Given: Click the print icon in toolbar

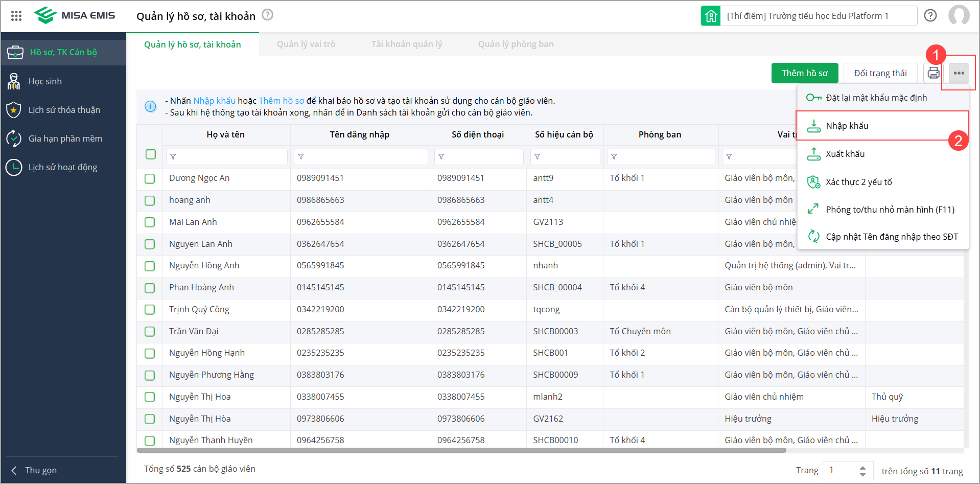Looking at the screenshot, I should click(x=934, y=73).
